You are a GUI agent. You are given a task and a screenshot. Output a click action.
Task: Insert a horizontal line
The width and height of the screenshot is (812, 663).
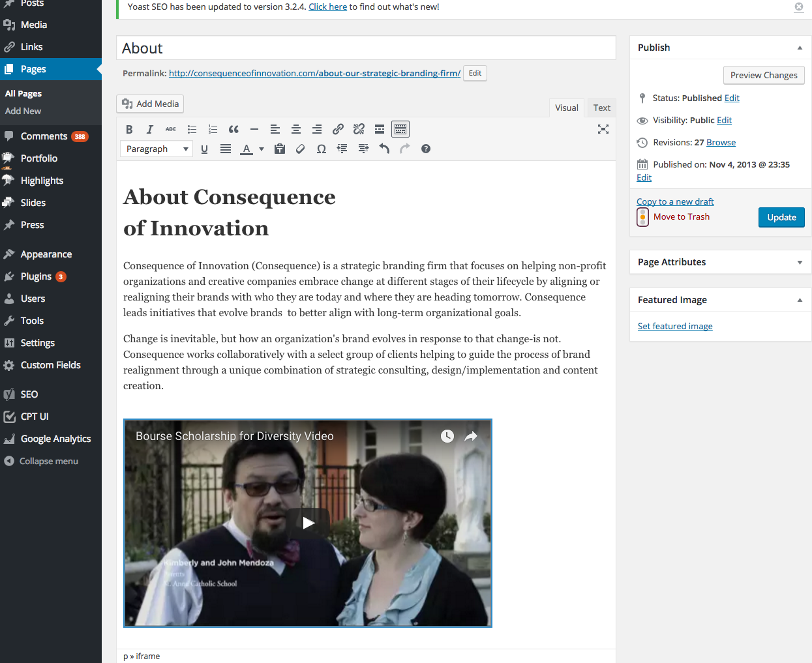pos(254,129)
